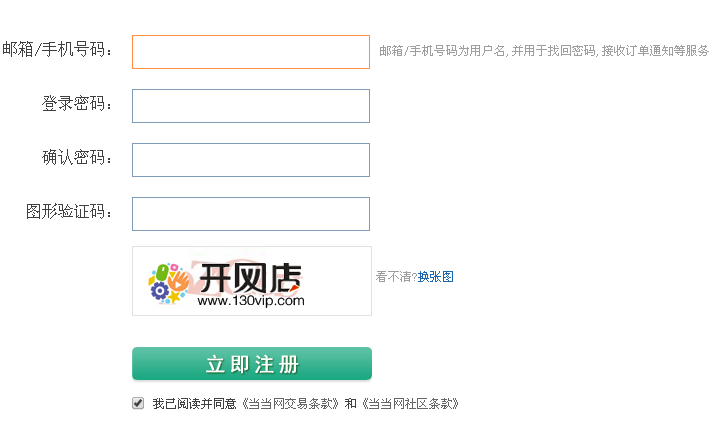Click the gray username hint text
713x424 pixels.
[x=543, y=51]
